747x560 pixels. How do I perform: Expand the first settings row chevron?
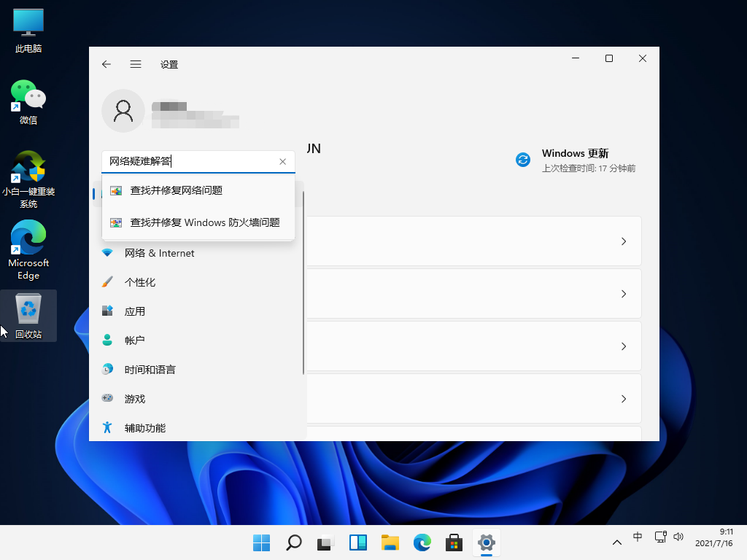point(624,241)
